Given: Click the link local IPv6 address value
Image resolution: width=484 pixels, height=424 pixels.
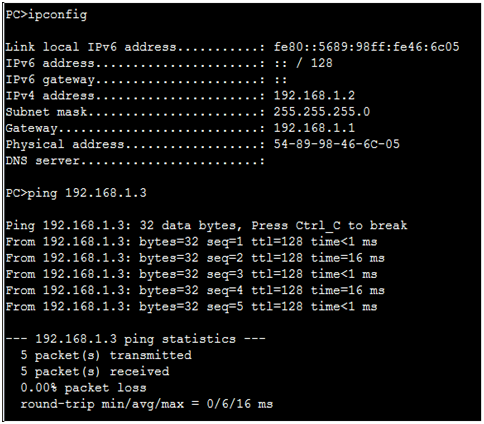Looking at the screenshot, I should pos(367,47).
